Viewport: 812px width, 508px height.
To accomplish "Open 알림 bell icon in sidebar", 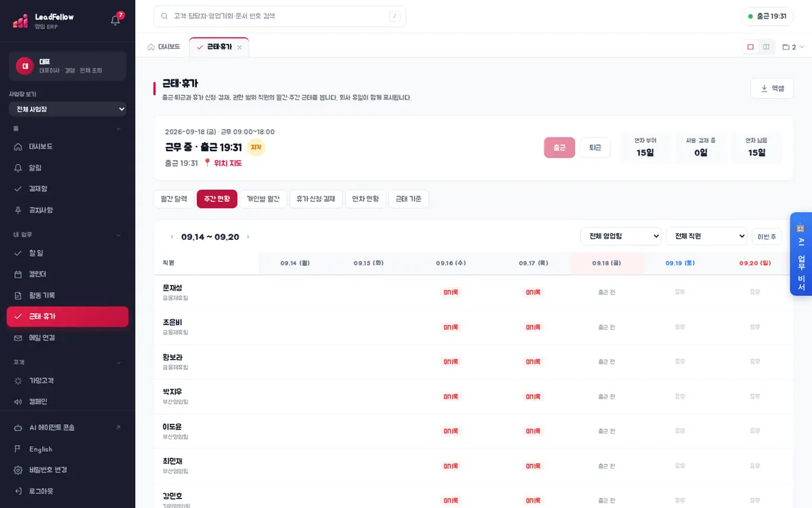I will click(18, 167).
